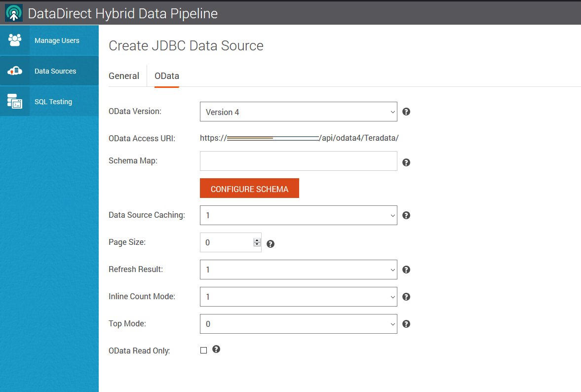Show help for OData Read Only
This screenshot has width=581, height=392.
click(216, 349)
